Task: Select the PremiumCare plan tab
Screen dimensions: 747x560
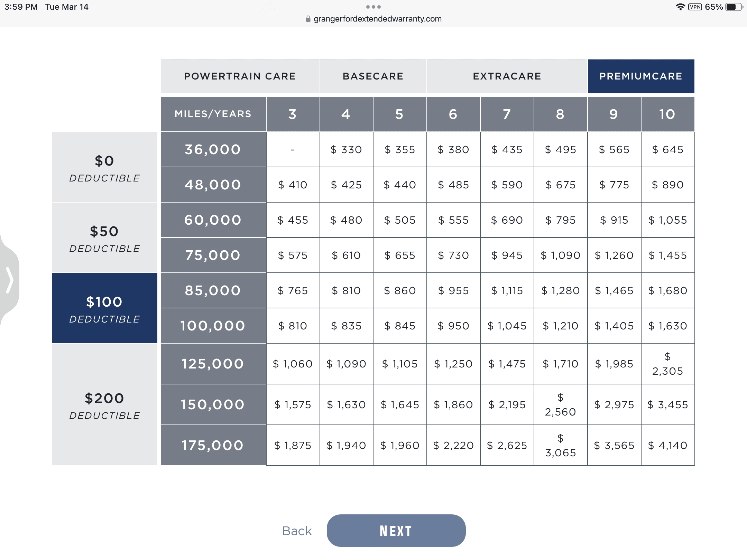Action: tap(641, 76)
